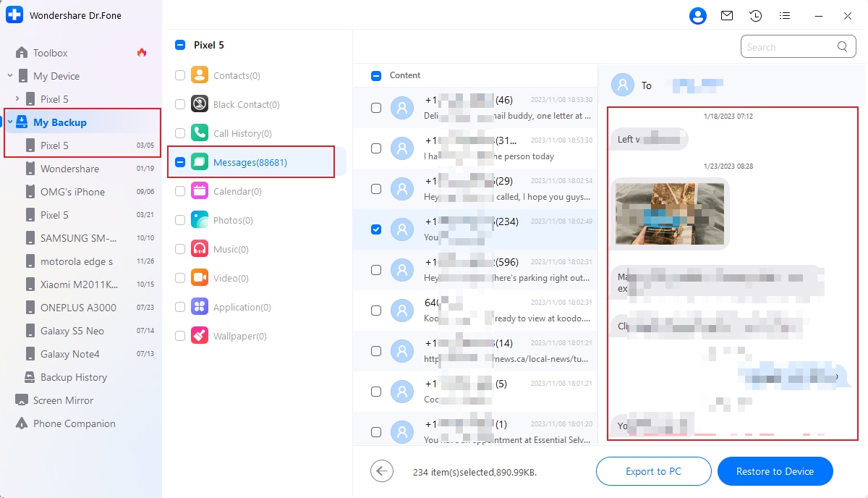Open the Toolbox section
This screenshot has width=868, height=498.
coord(51,53)
